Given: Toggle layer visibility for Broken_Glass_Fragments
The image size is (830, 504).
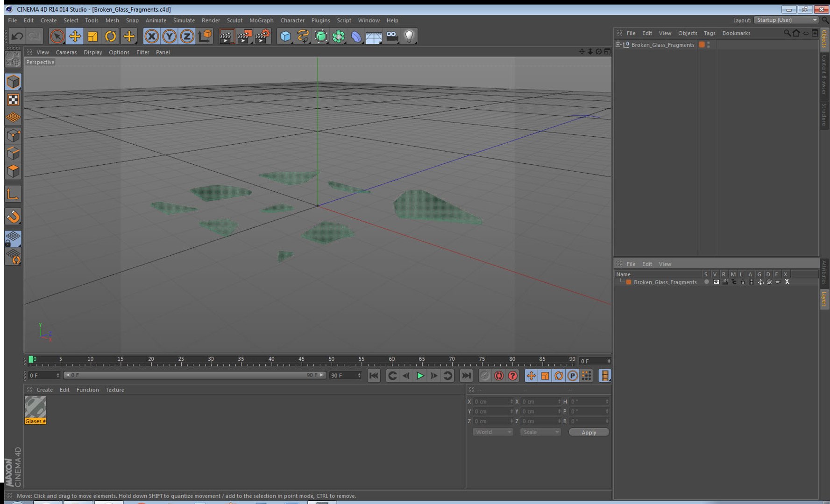Looking at the screenshot, I should tap(716, 282).
